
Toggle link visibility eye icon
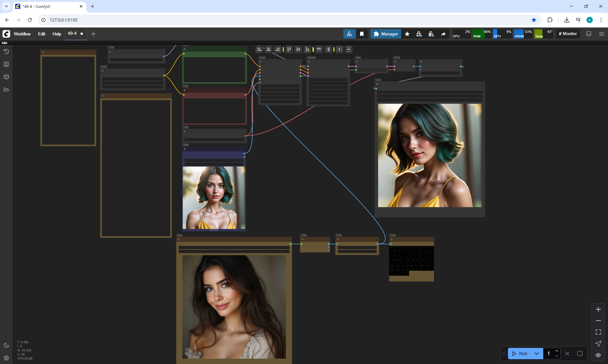(x=598, y=355)
